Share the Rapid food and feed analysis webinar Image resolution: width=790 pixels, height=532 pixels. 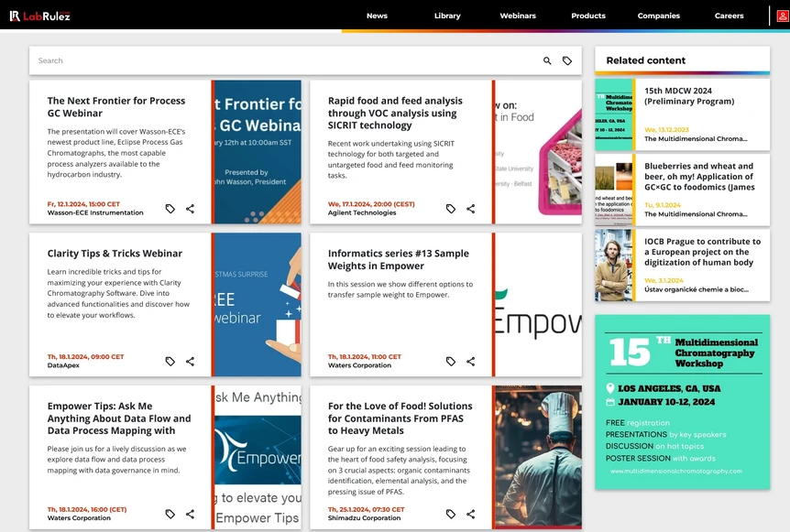click(470, 209)
